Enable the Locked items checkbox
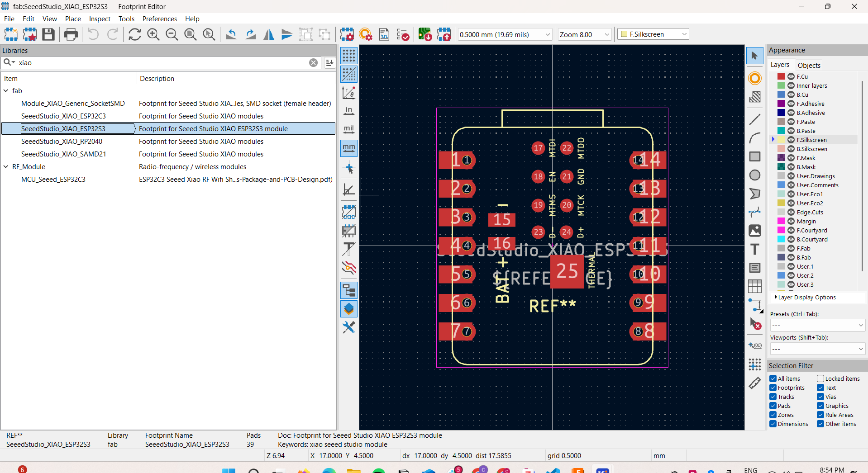 click(x=820, y=378)
